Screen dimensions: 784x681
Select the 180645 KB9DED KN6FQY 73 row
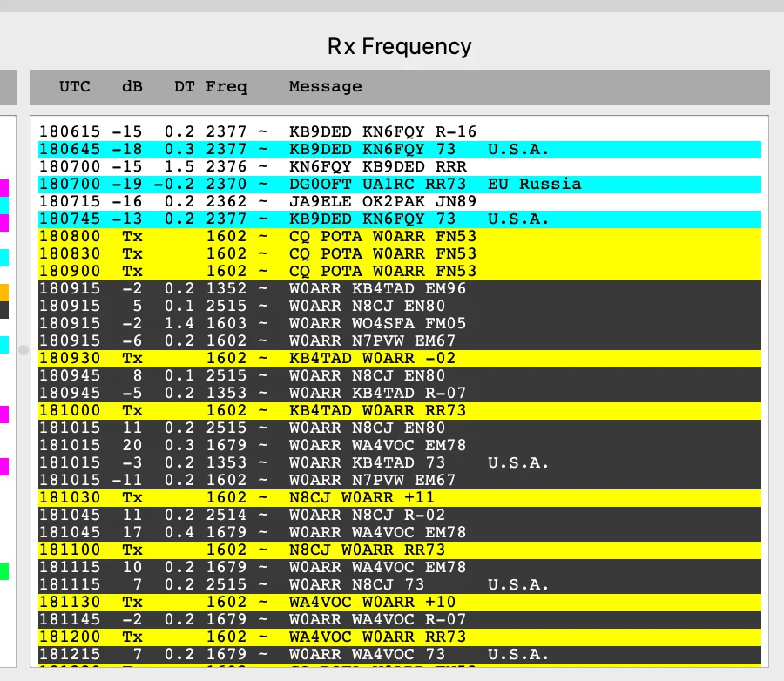pos(400,150)
